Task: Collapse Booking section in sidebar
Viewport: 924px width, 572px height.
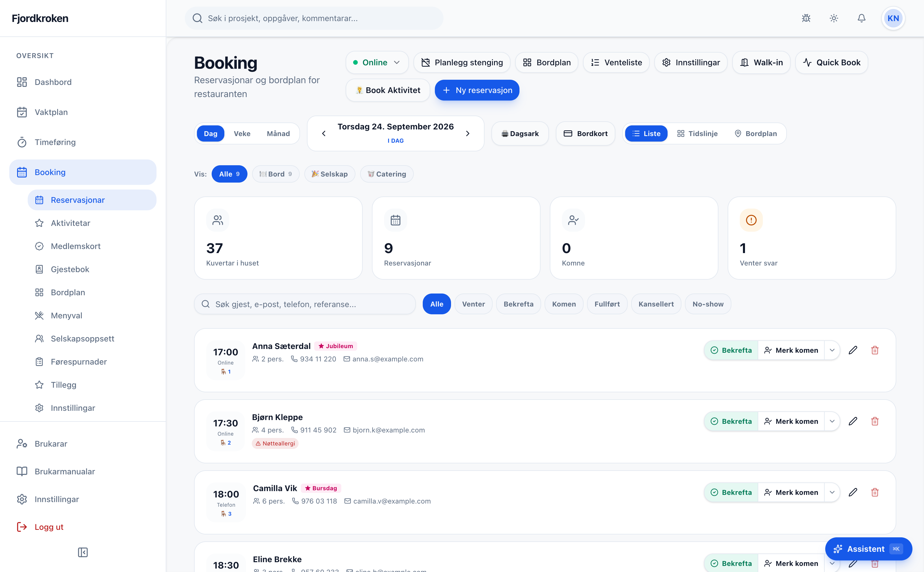Action: tap(83, 172)
